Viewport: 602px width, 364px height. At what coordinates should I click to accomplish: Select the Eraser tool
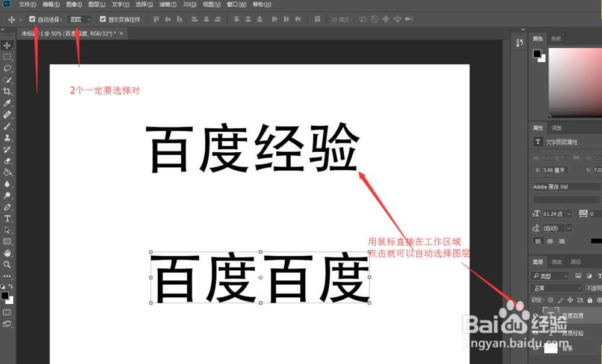point(7,161)
